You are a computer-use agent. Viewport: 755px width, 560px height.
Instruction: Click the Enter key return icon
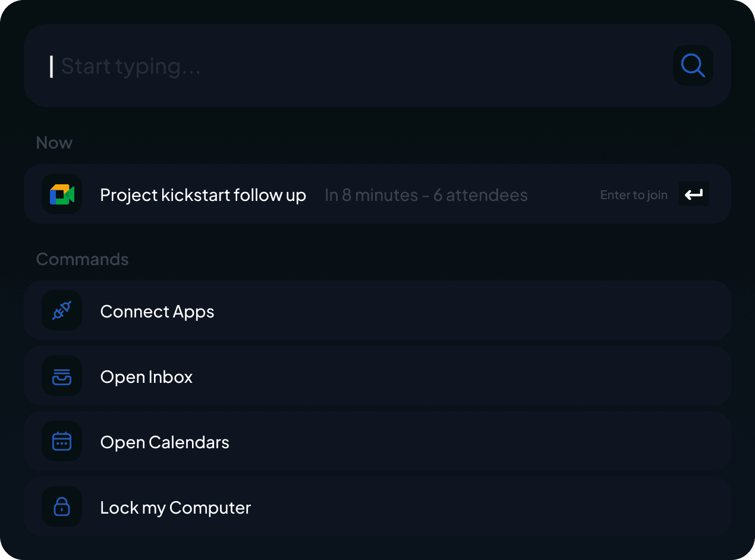(x=694, y=194)
